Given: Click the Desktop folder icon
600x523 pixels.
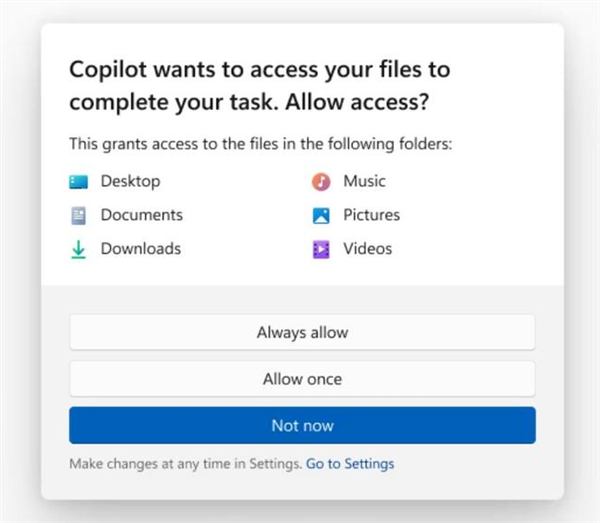Looking at the screenshot, I should click(x=79, y=182).
